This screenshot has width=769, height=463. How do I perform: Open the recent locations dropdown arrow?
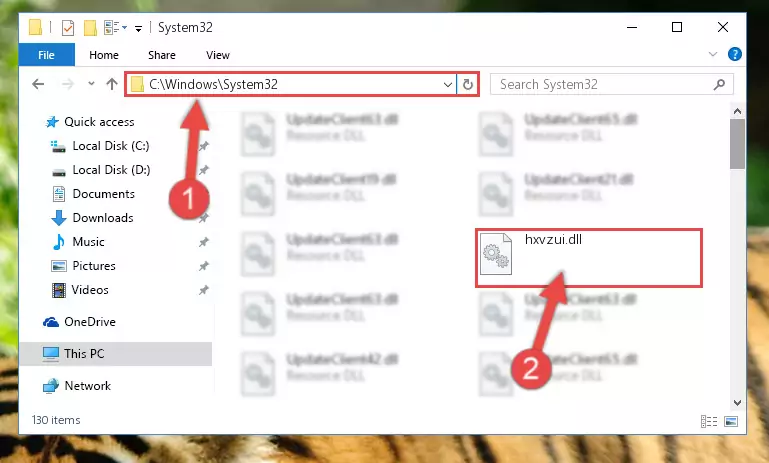[x=91, y=84]
